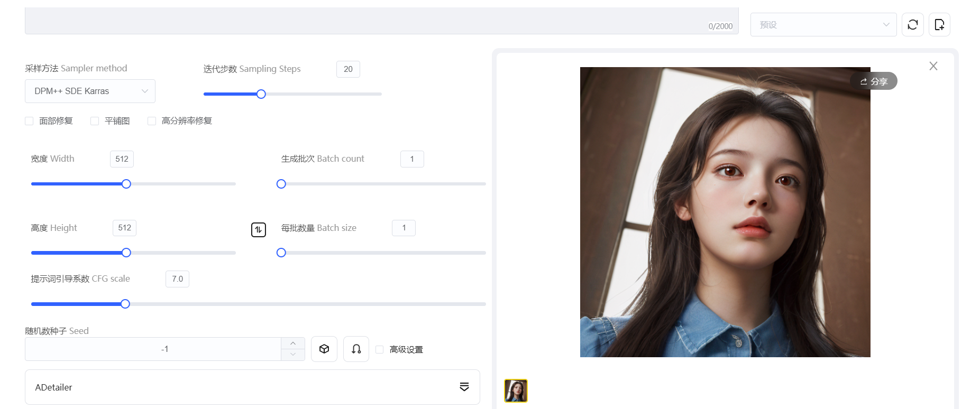Adjust the CFG scale slider handle
980x409 pixels.
(125, 304)
